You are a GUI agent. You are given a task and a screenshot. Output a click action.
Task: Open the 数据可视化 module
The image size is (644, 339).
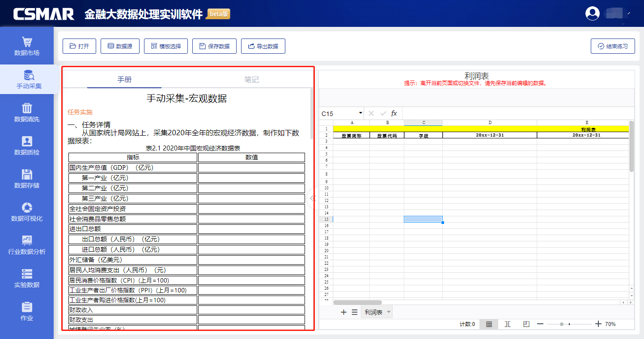pos(27,212)
